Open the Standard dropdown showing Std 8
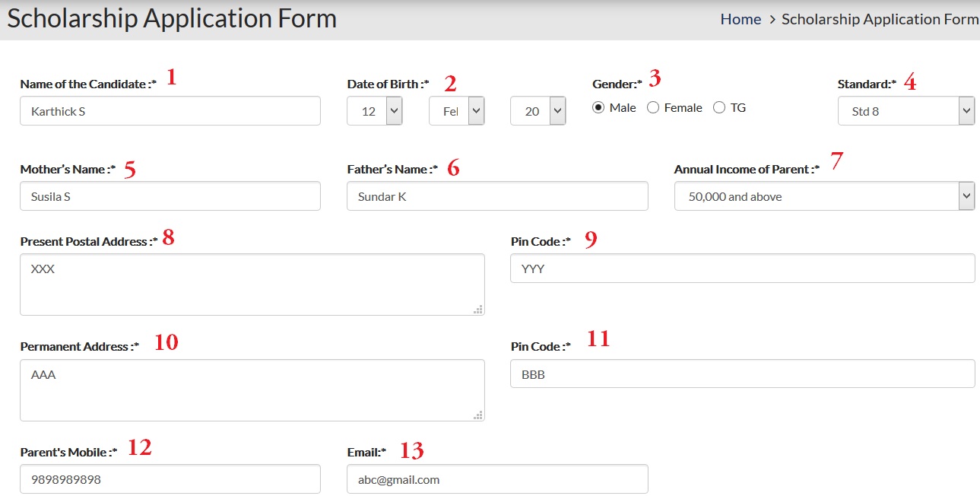 [905, 111]
